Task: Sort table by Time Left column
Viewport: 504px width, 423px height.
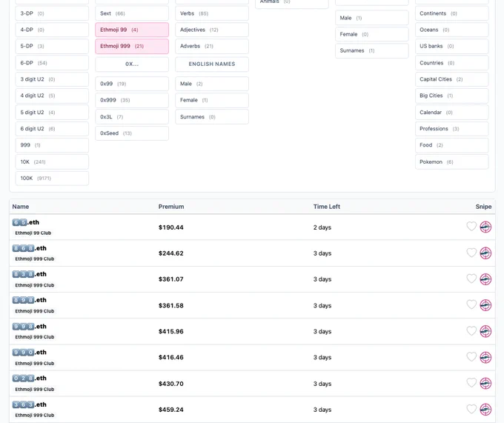Action: [327, 207]
